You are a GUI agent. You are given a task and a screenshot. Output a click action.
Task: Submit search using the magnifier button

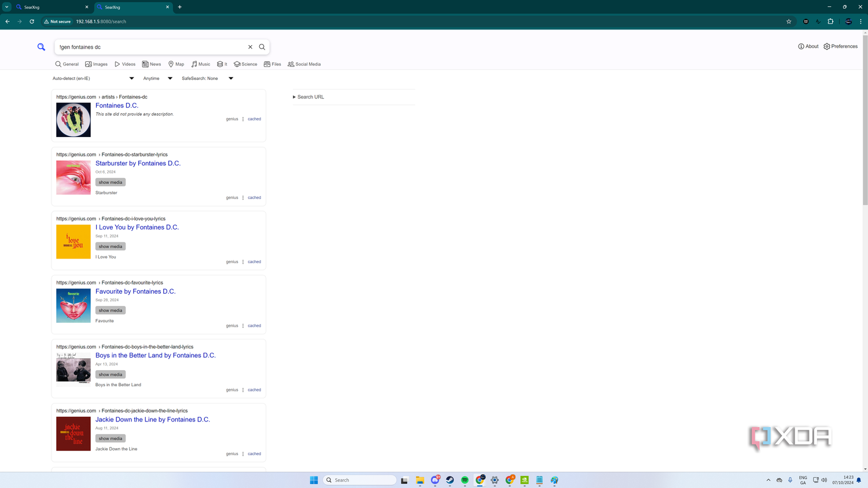click(x=262, y=47)
